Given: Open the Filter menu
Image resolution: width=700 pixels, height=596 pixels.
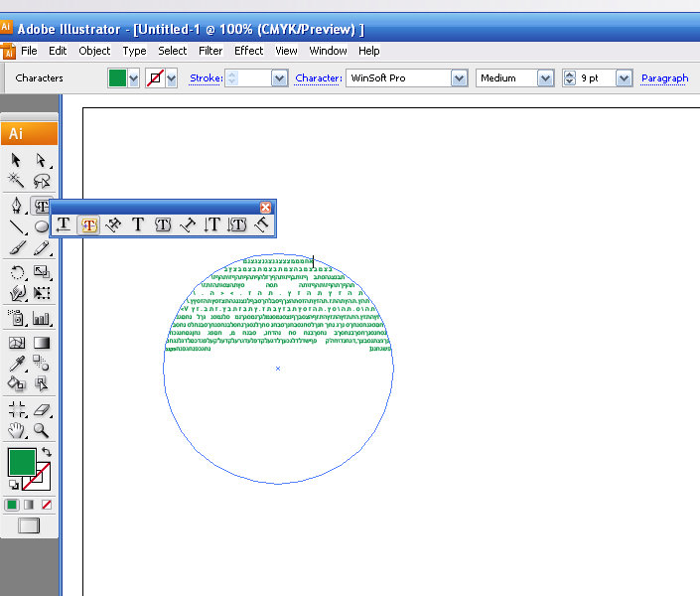Looking at the screenshot, I should pos(210,51).
